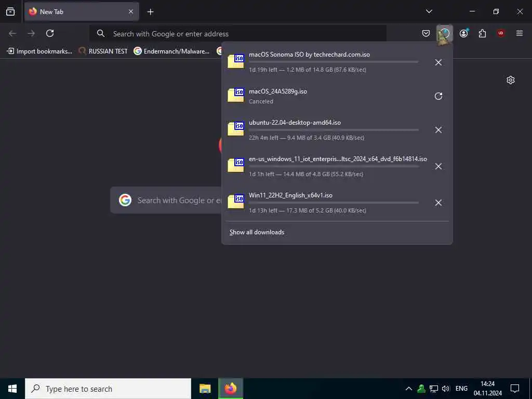Click the macOS Sonoma ISO file icon
This screenshot has height=399, width=532.
[236, 61]
